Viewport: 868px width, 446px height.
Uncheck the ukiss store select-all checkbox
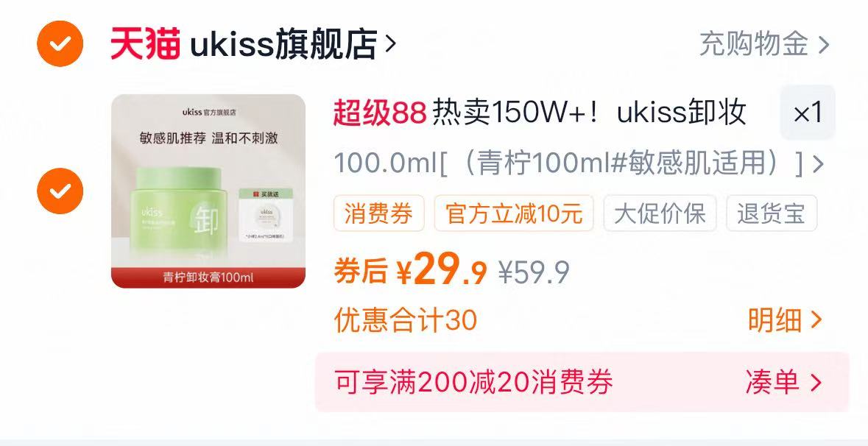60,43
